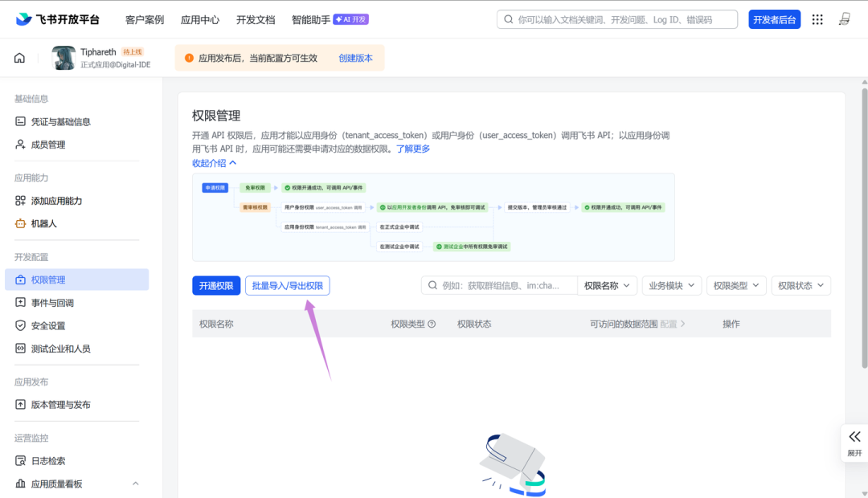Collapse the intro via 收起介绍
Screen dimensions: 868x498
[214, 162]
